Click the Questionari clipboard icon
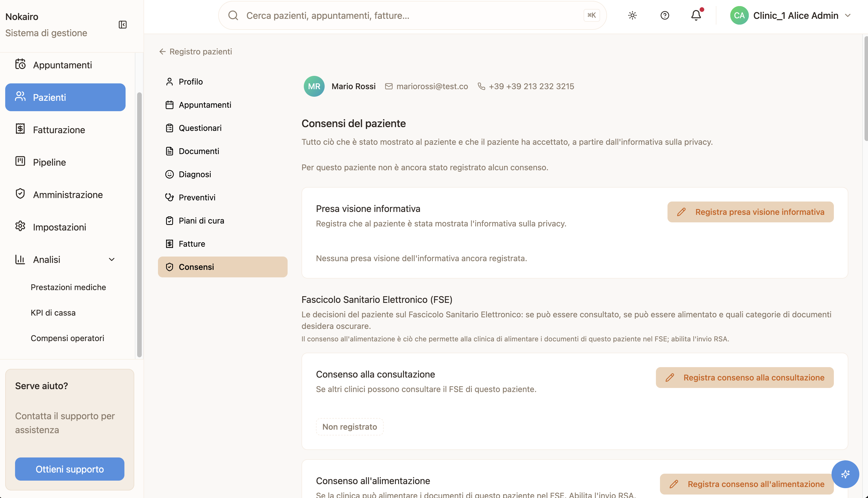The height and width of the screenshot is (498, 868). (170, 128)
